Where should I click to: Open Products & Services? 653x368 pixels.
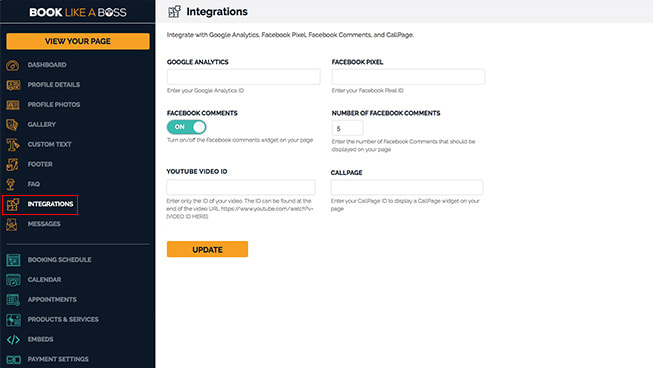pos(63,320)
